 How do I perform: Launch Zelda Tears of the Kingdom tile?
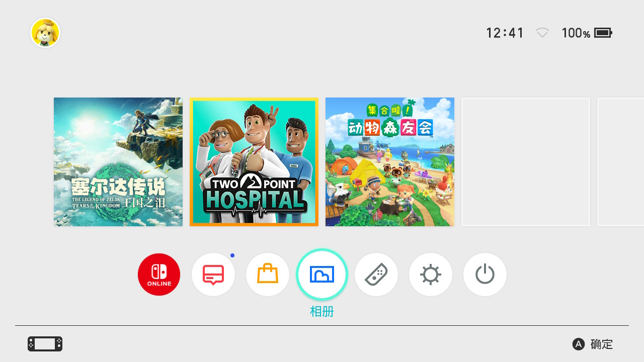click(x=118, y=162)
